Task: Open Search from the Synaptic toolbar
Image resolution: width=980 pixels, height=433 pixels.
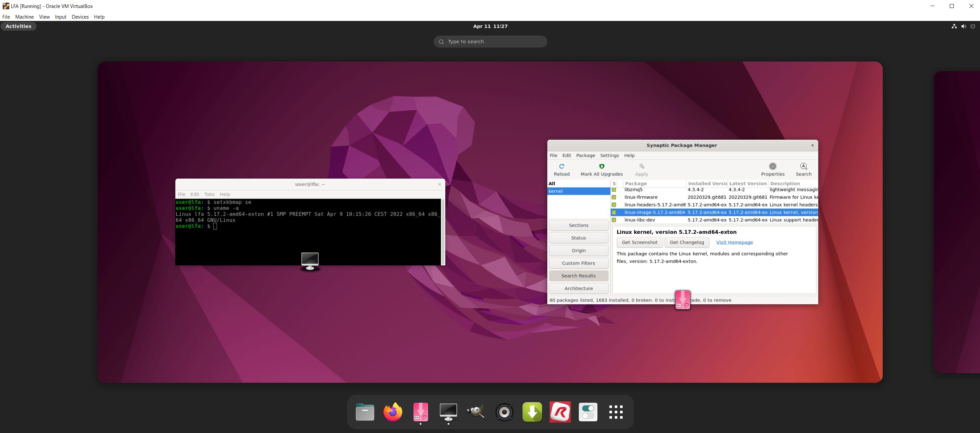Action: pyautogui.click(x=803, y=170)
